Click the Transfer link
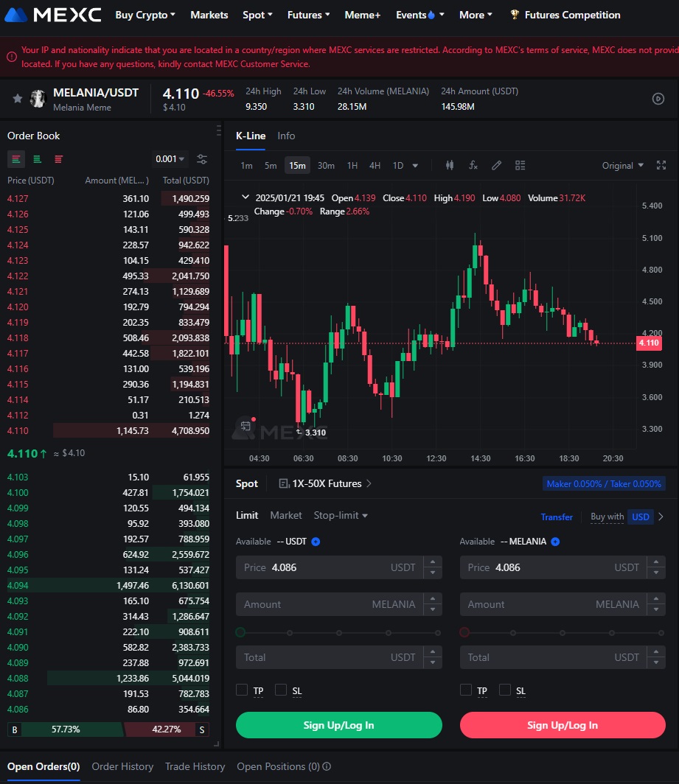 point(557,517)
